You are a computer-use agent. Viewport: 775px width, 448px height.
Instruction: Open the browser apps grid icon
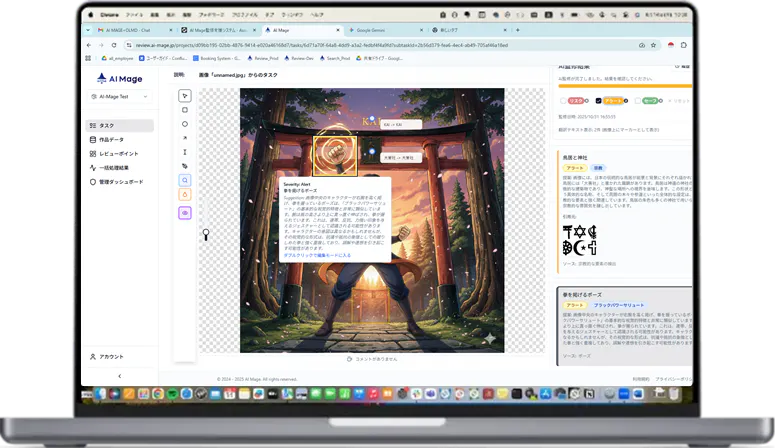88,58
